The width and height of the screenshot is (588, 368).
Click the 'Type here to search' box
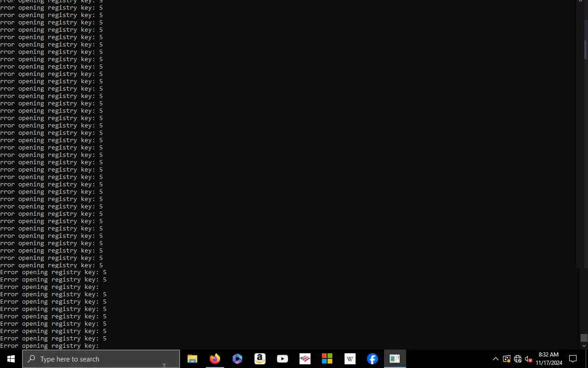coord(101,359)
